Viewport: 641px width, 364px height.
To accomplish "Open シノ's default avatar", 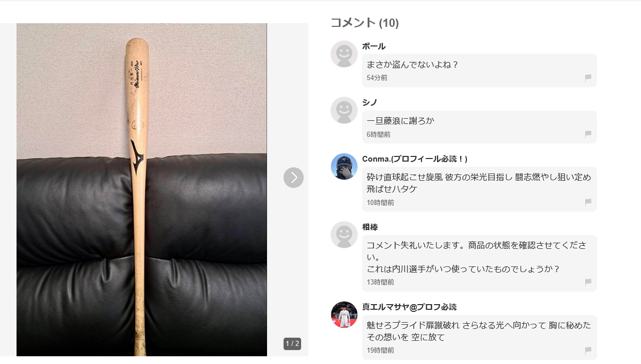I will click(x=344, y=110).
